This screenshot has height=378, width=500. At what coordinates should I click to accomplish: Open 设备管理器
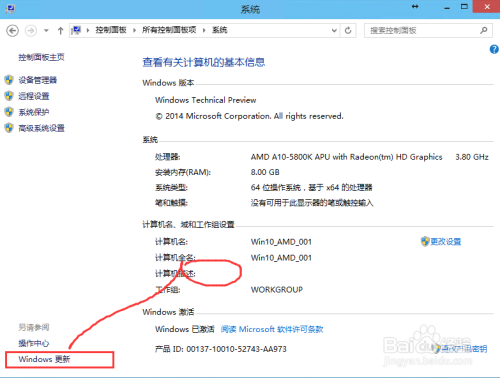38,80
